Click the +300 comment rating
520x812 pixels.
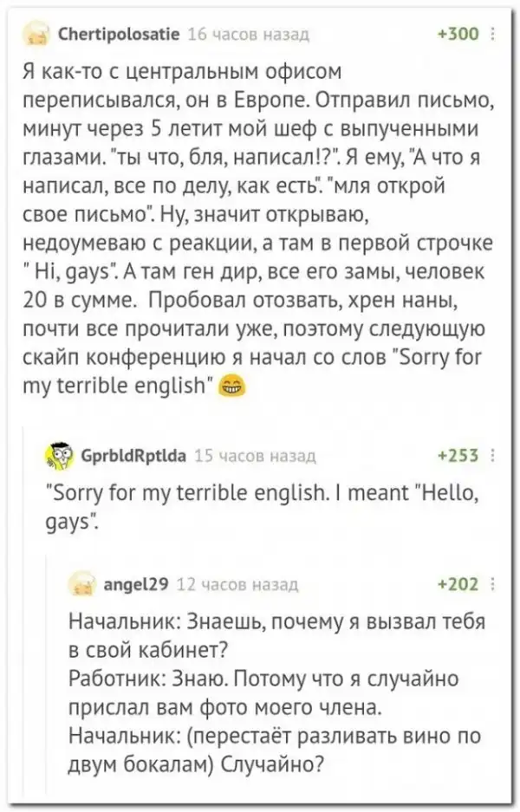point(459,35)
